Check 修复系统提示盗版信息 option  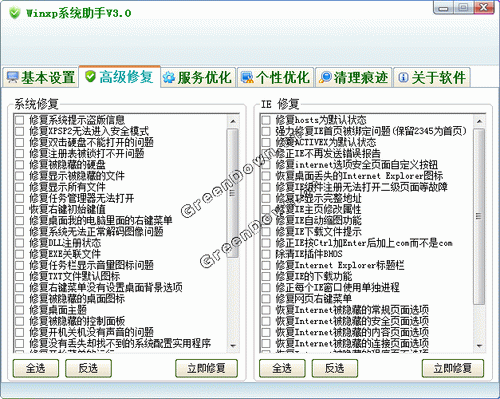click(20, 120)
